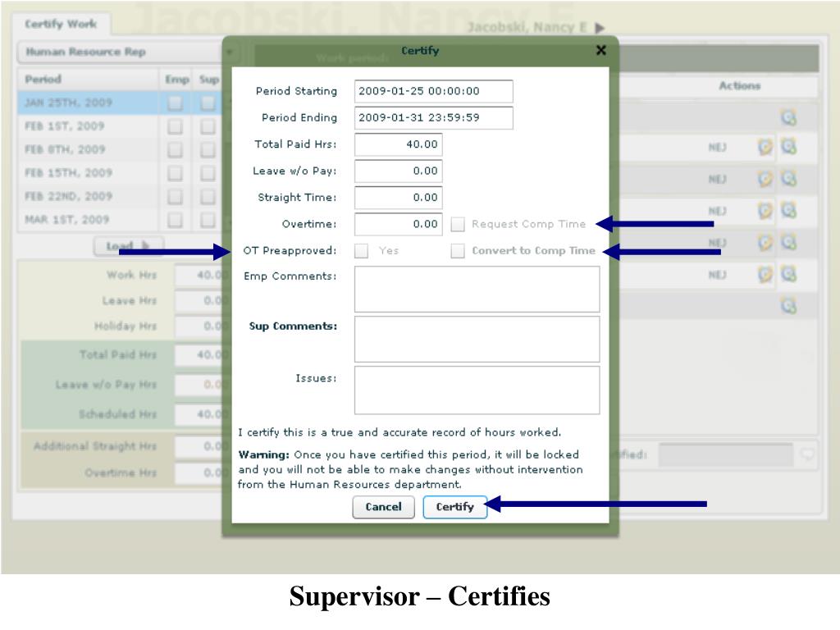The width and height of the screenshot is (840, 630).
Task: Click the add-time clock icon in the bottom Actions row
Action: tap(788, 306)
